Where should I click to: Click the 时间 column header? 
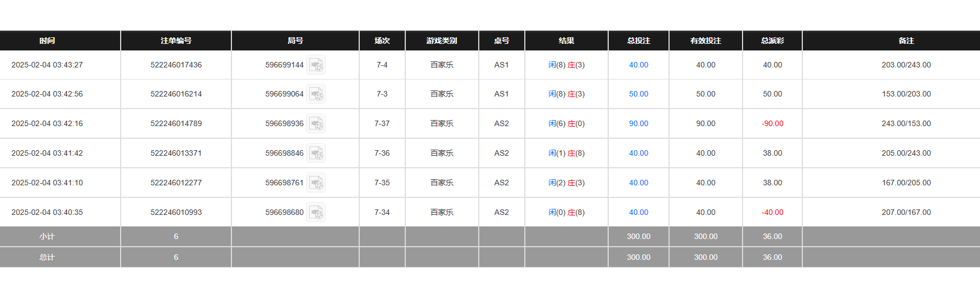[47, 41]
